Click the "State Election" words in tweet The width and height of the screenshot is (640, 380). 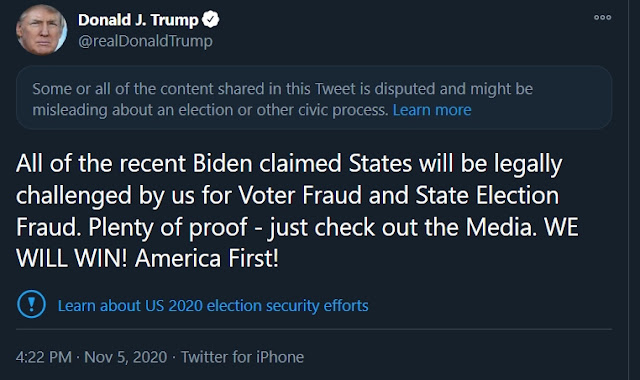(x=487, y=195)
